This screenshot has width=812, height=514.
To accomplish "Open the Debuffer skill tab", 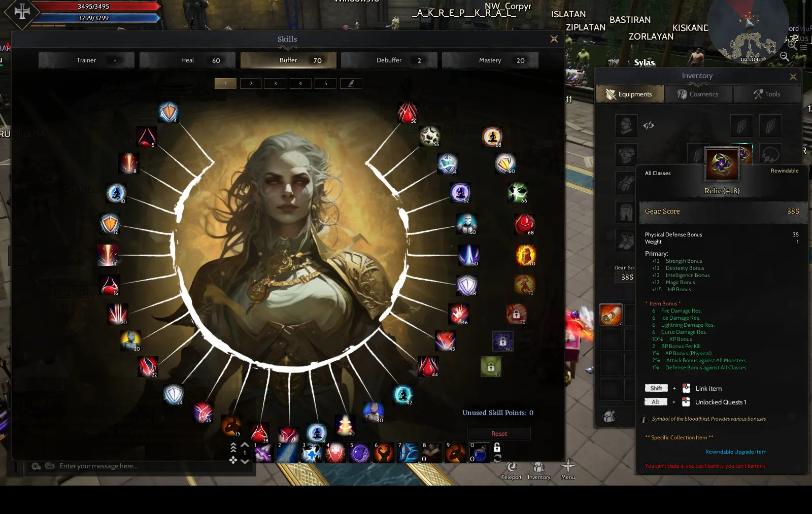I will point(389,60).
